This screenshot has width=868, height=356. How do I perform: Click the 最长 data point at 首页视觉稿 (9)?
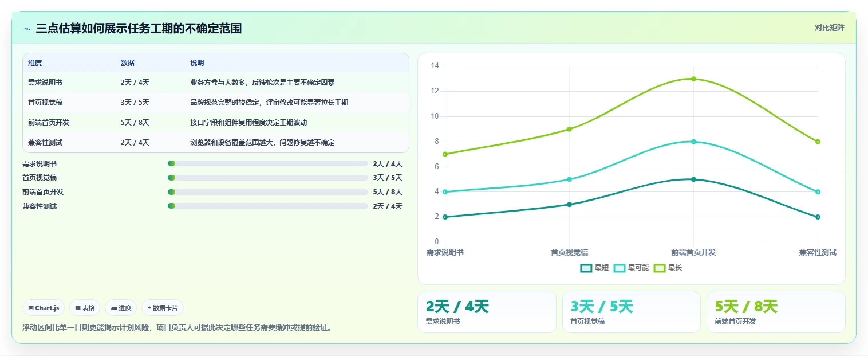pos(569,129)
